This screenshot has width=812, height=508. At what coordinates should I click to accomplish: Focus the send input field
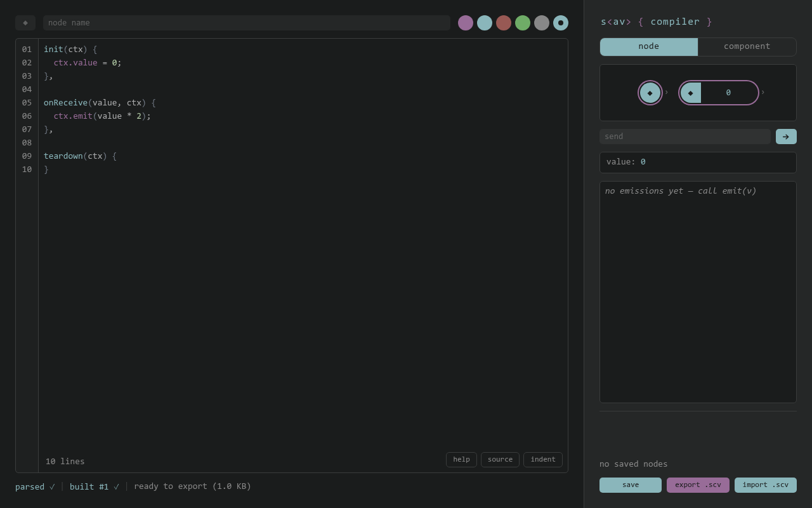click(685, 137)
